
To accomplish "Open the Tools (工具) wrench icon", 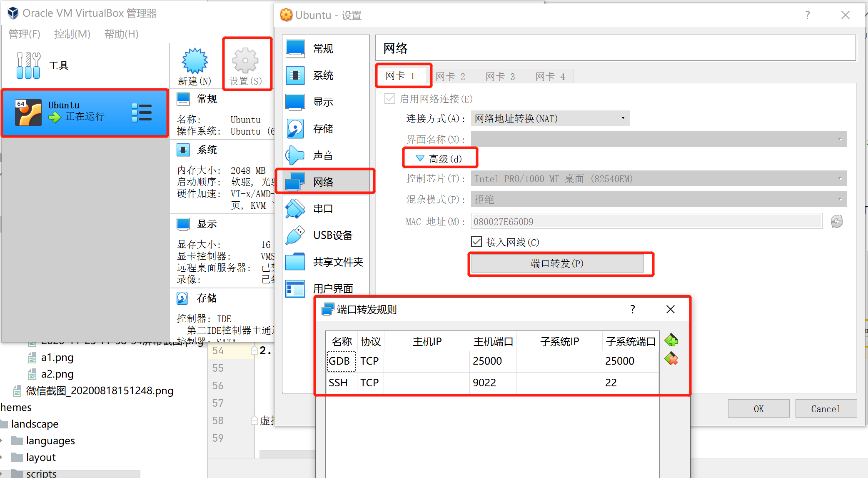I will pos(28,65).
